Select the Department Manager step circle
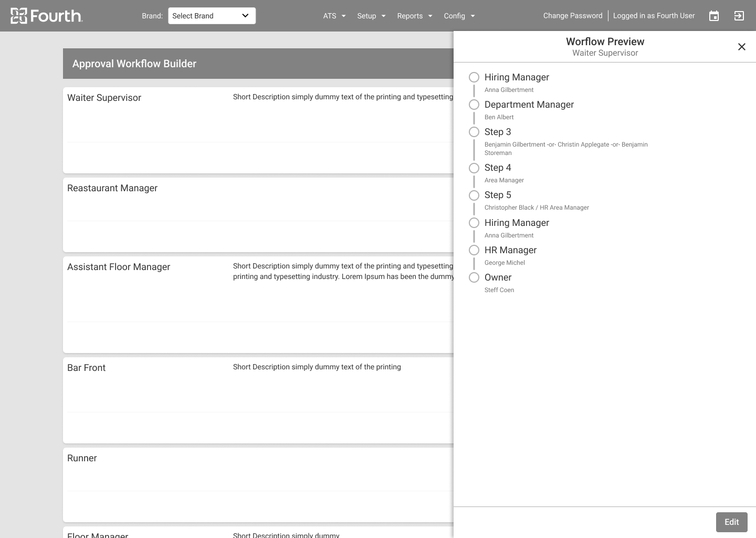 click(x=474, y=105)
